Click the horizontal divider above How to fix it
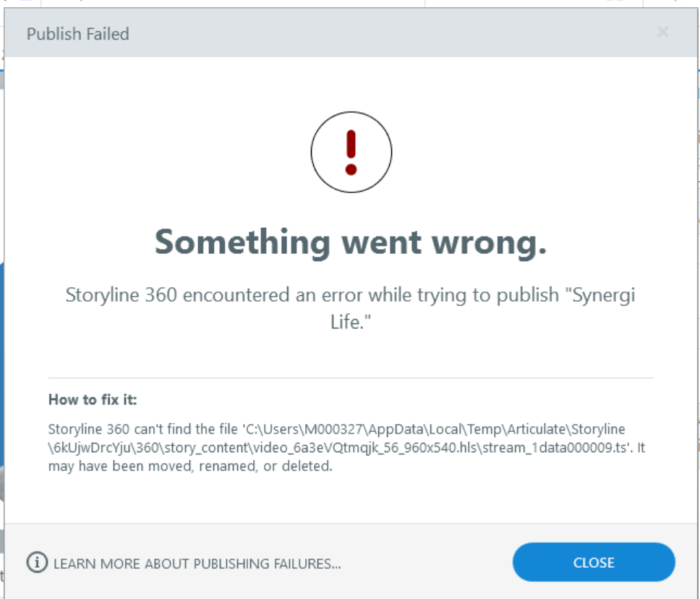 351,378
